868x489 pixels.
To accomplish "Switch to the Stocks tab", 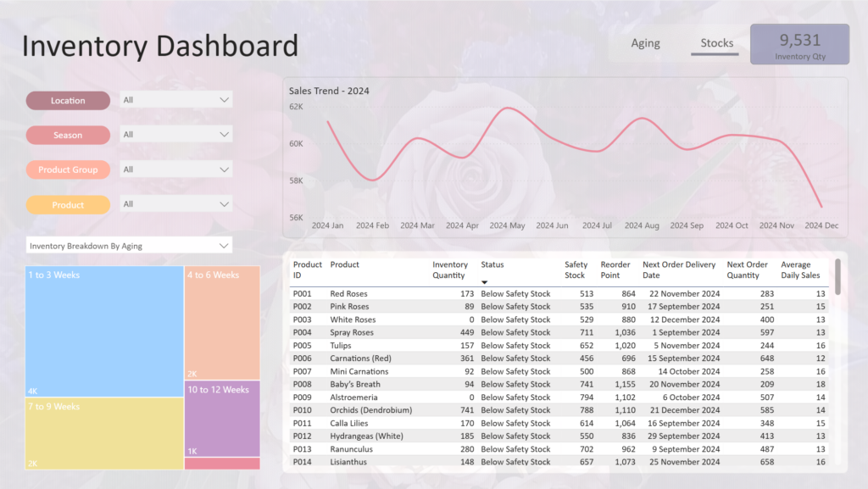I will (x=716, y=43).
